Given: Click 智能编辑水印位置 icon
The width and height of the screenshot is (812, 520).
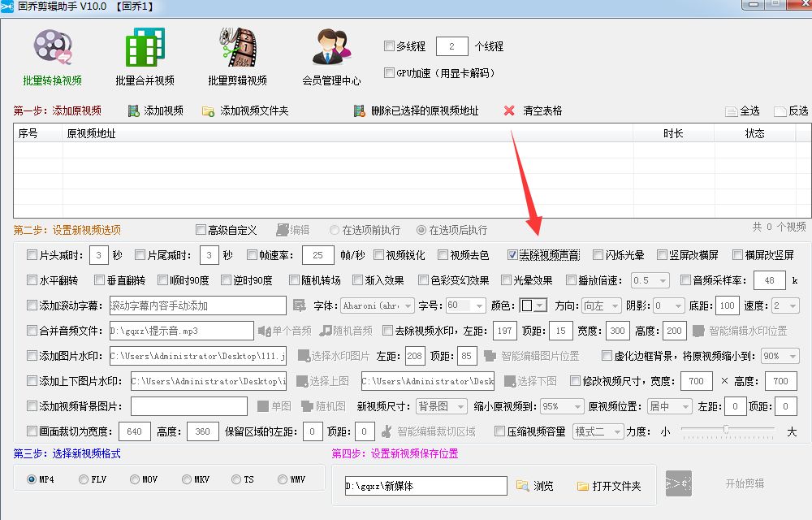Looking at the screenshot, I should [x=698, y=331].
